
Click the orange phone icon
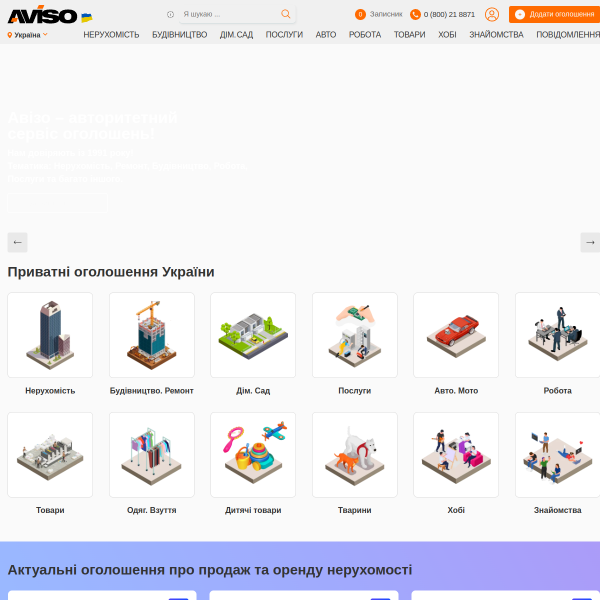(415, 15)
